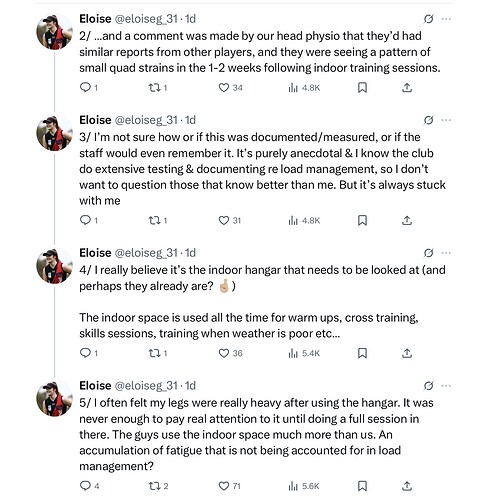Viewport: 489px width, 500px height.
Task: Expand three-dot menu on the 5/ tweet
Action: pos(446,386)
